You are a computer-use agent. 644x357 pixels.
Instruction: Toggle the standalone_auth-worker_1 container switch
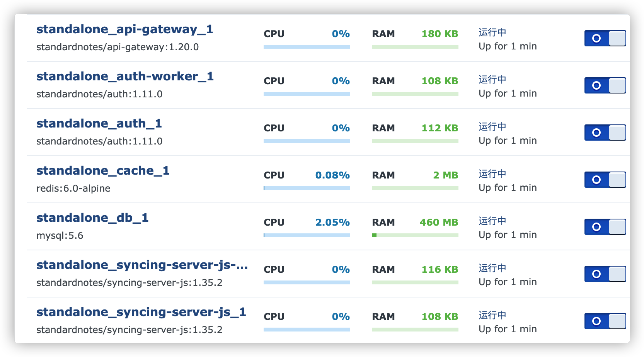[x=605, y=85]
